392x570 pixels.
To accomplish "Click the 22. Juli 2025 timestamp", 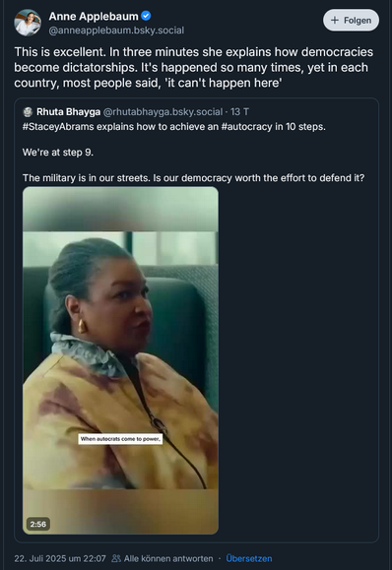I will [x=60, y=558].
